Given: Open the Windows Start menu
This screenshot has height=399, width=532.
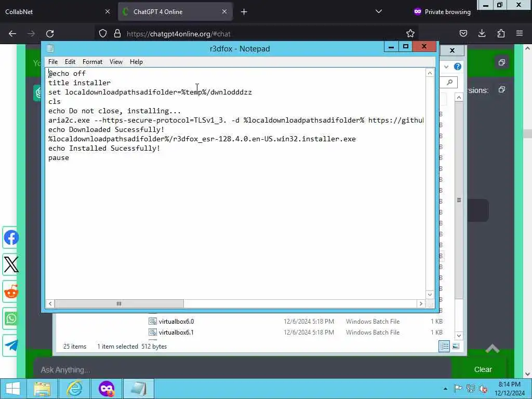Looking at the screenshot, I should pos(13,389).
